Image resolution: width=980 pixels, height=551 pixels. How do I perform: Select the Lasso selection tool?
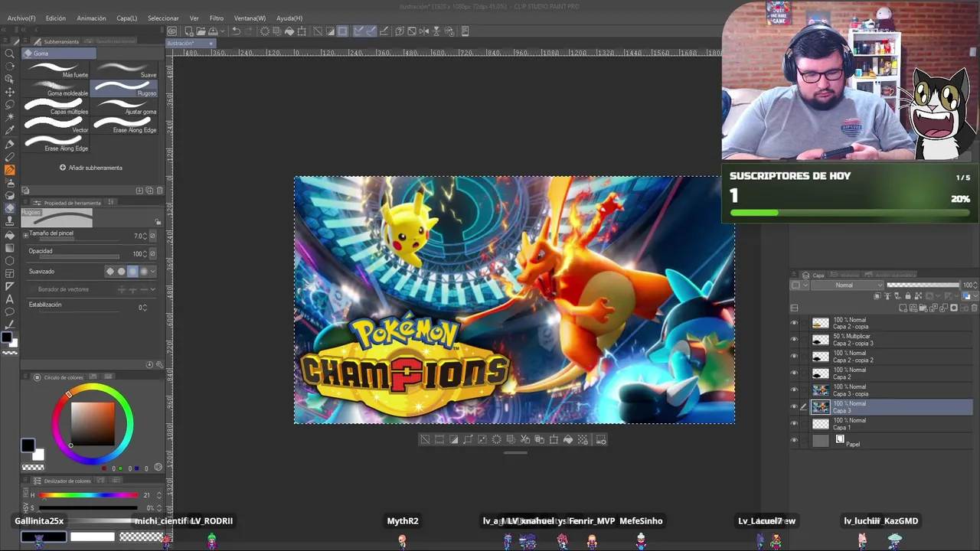(10, 104)
